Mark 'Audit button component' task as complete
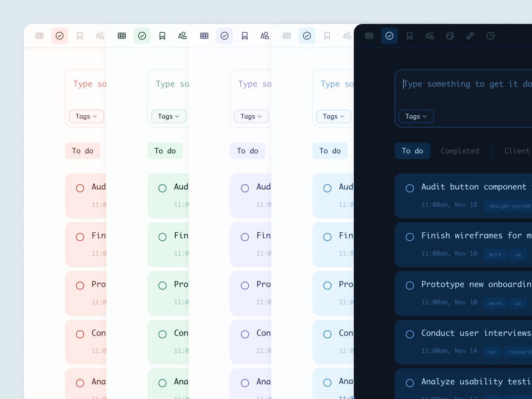 (410, 188)
